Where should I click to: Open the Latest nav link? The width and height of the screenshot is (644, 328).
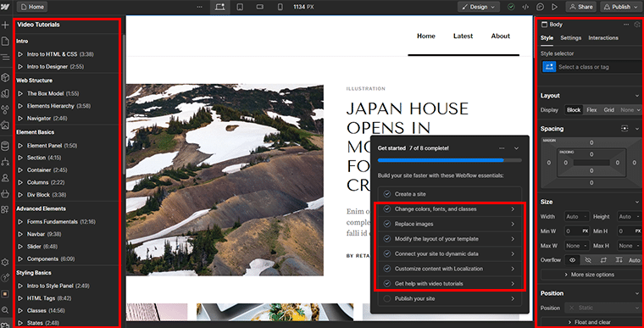463,36
